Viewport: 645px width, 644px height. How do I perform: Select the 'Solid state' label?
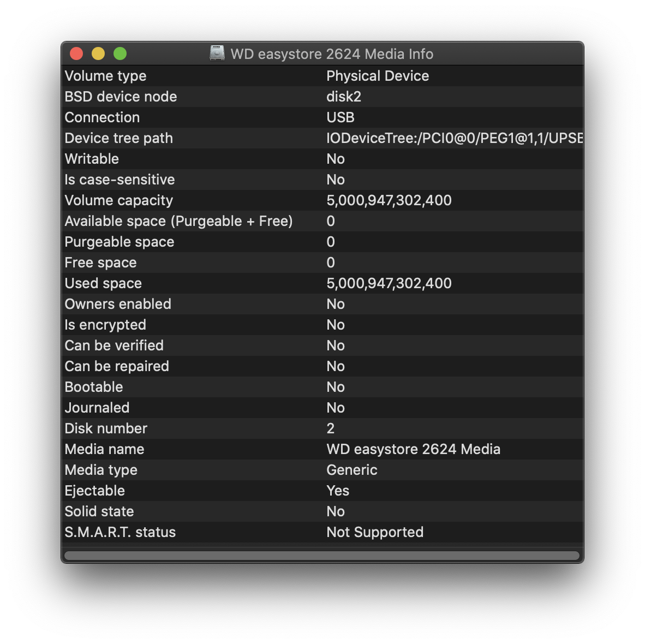[x=99, y=511]
